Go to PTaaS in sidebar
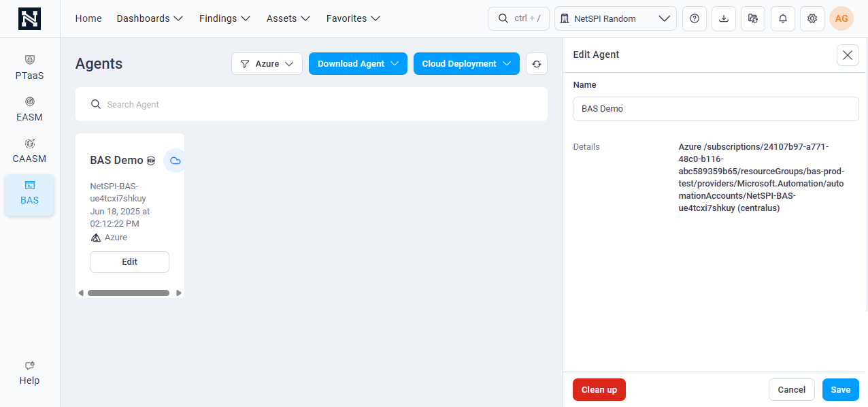868x407 pixels. coord(30,68)
